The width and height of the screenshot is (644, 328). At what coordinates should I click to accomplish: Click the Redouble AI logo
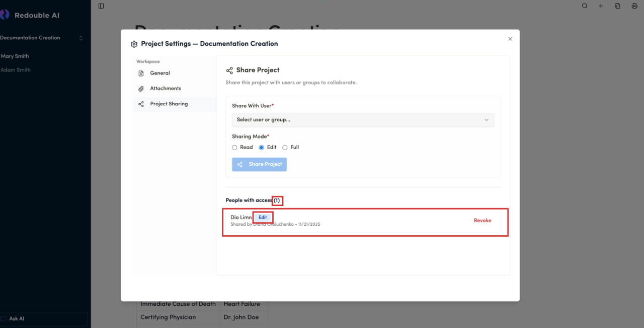click(x=5, y=15)
